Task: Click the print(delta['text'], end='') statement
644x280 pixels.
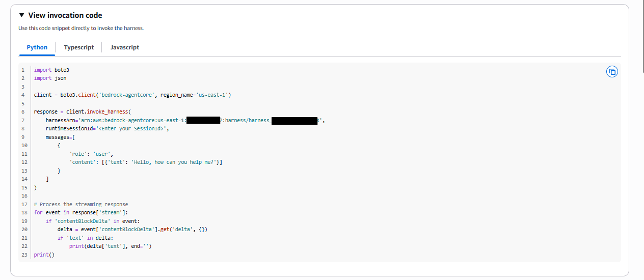Action: [111, 246]
